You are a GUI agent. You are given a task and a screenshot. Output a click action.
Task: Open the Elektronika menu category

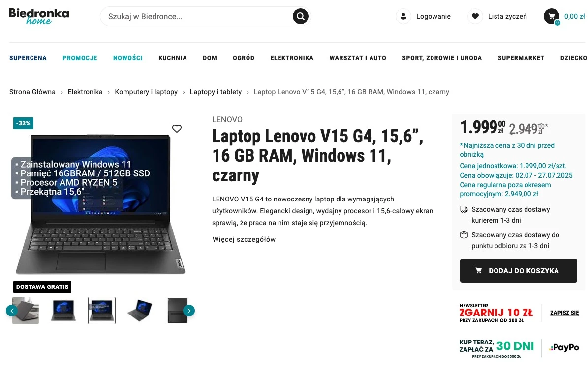[x=292, y=58]
